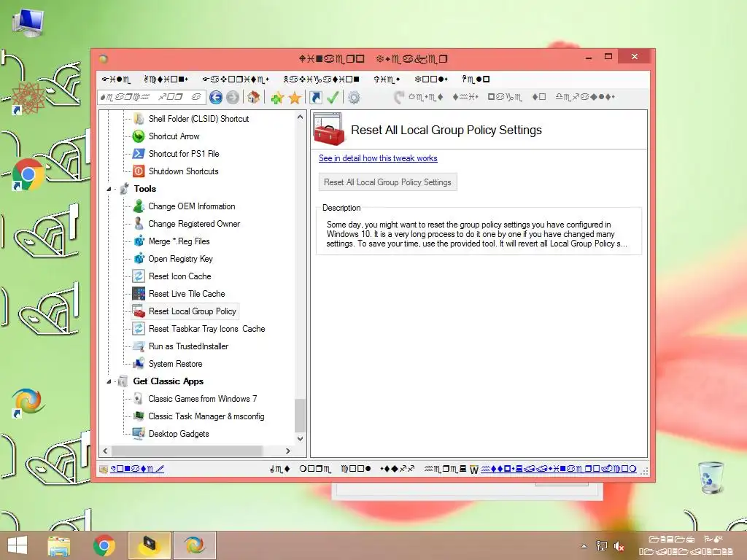Viewport: 747px width, 560px height.
Task: Click the tree's horizontal scrollbar right arrow
Action: 287,451
